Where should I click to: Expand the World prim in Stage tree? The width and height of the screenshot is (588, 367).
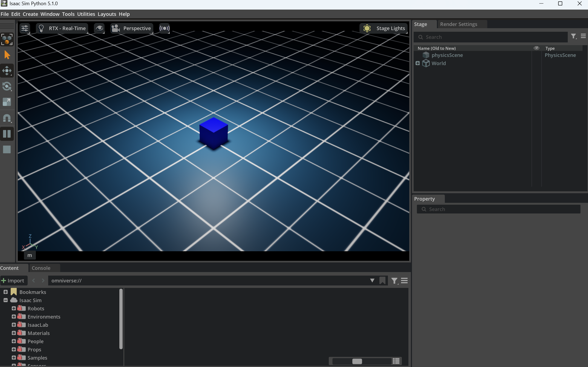point(417,63)
